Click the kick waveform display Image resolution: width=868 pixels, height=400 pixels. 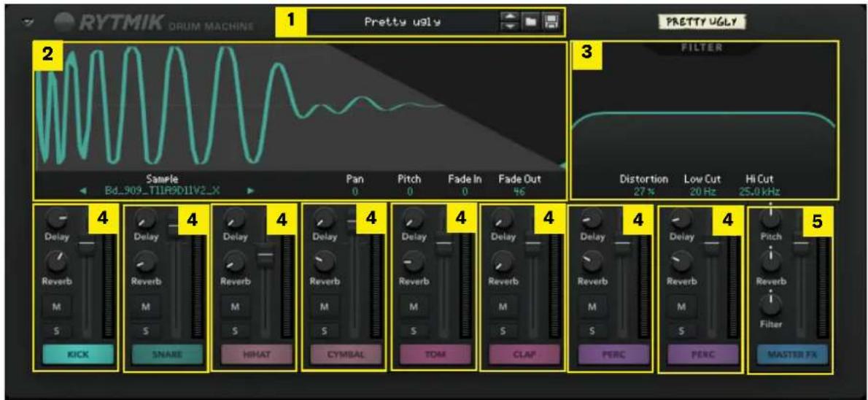point(299,107)
